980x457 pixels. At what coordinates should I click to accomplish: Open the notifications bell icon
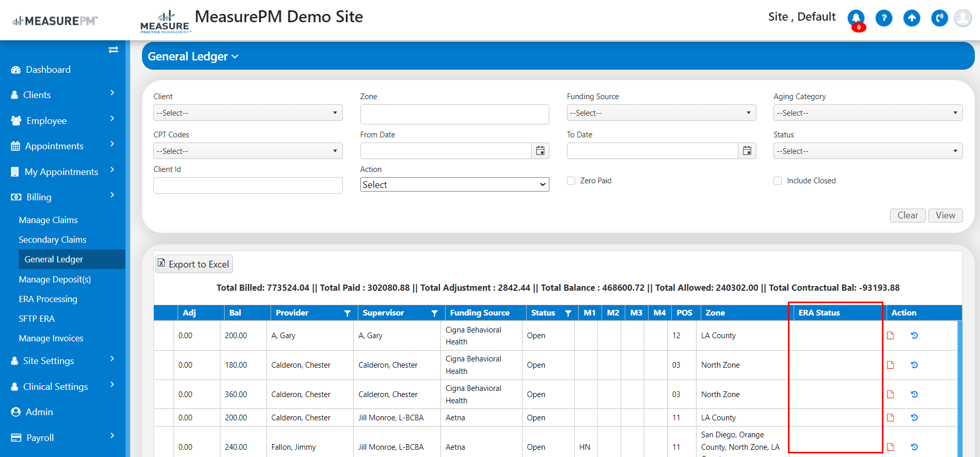click(856, 19)
